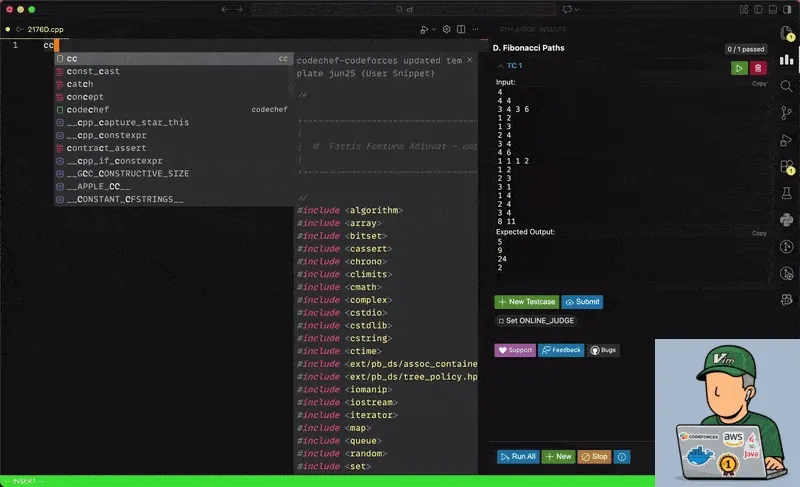Click the Submit button
Viewport: 800px width, 487px height.
pos(582,302)
